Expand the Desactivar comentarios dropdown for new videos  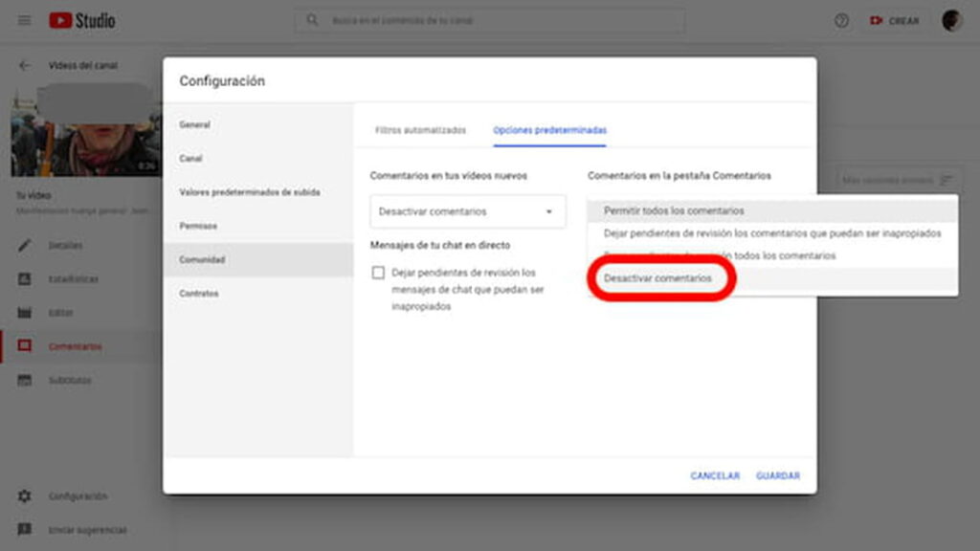coord(467,211)
